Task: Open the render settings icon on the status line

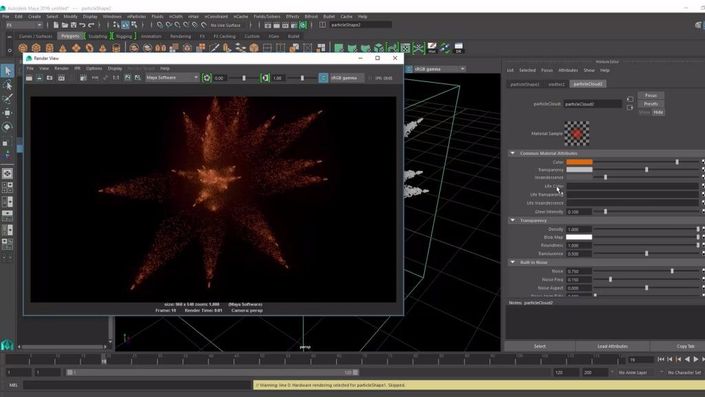Action: tap(294, 25)
